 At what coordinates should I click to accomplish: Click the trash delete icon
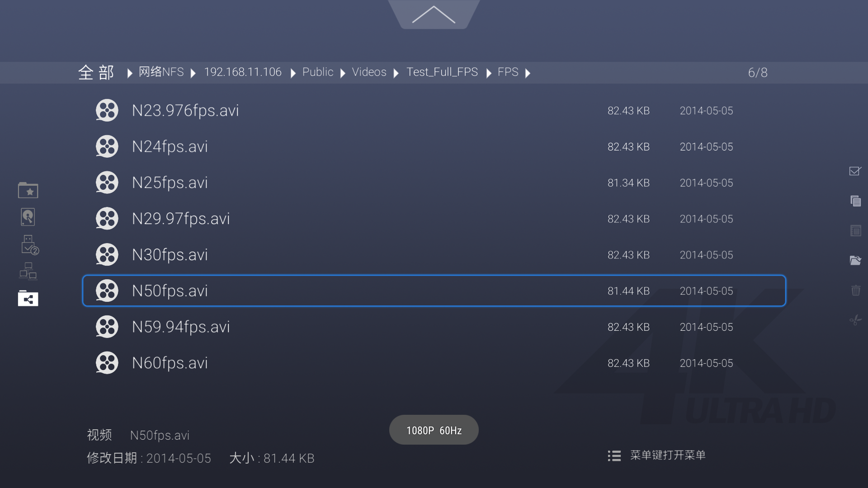855,290
